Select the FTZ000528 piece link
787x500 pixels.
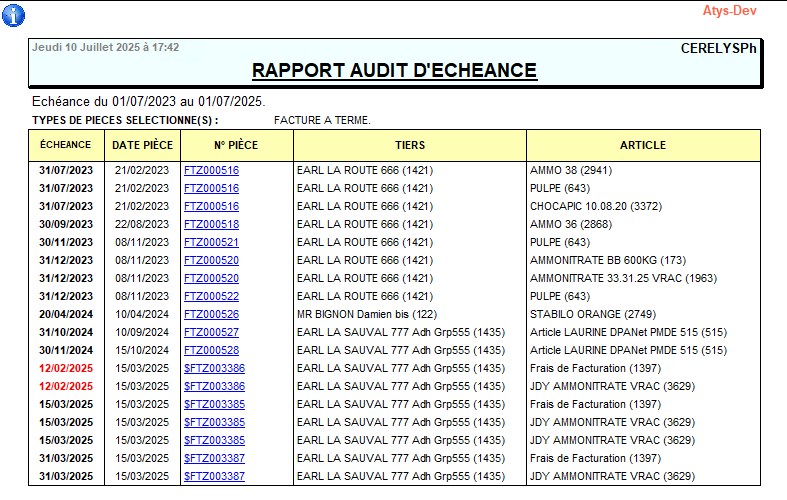(211, 350)
